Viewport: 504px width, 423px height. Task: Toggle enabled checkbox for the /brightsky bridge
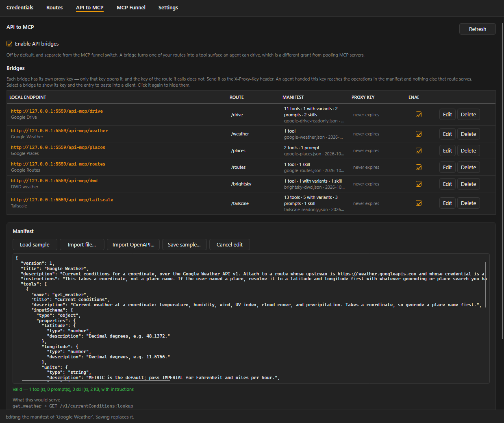tap(419, 184)
